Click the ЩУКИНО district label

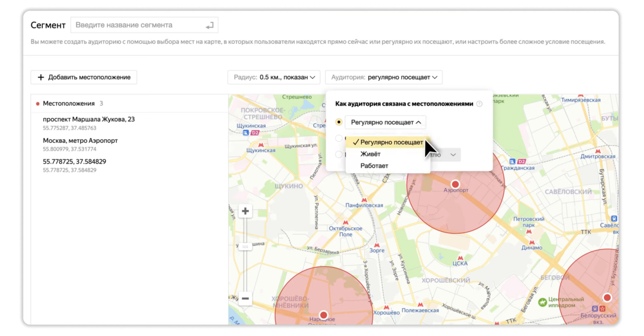click(x=289, y=186)
